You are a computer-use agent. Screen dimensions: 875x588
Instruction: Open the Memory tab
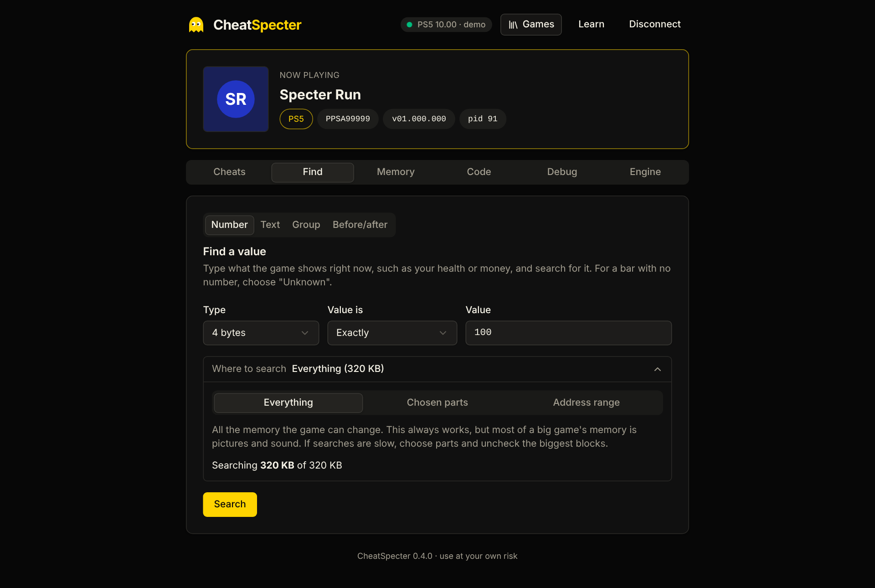pos(396,172)
